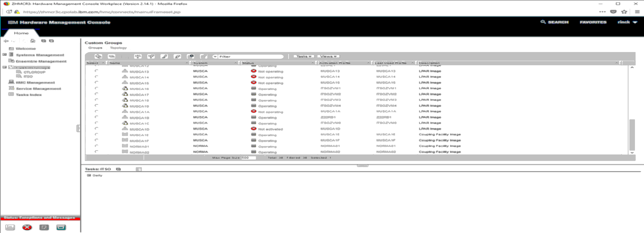Select the radio button for NORMA01
The image size is (644, 233).
[x=97, y=146]
